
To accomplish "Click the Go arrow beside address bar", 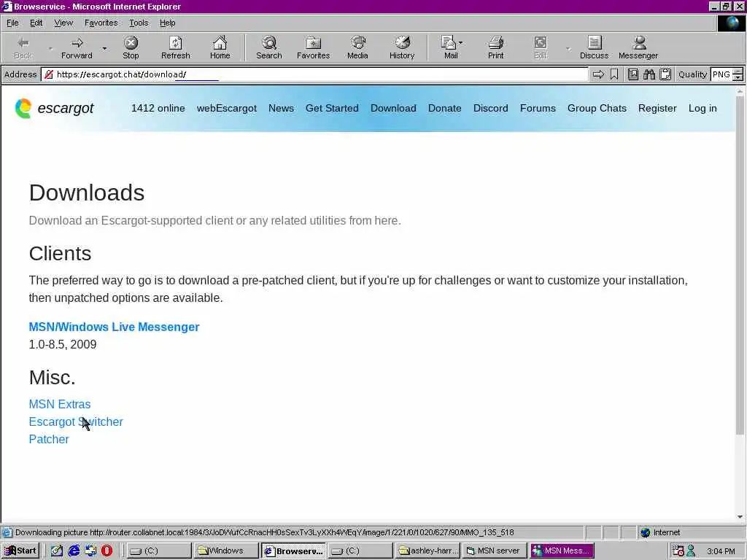I will click(x=598, y=74).
